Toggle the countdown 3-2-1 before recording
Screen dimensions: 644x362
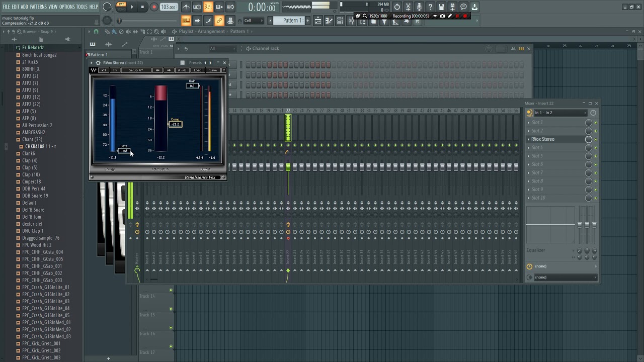click(x=208, y=7)
